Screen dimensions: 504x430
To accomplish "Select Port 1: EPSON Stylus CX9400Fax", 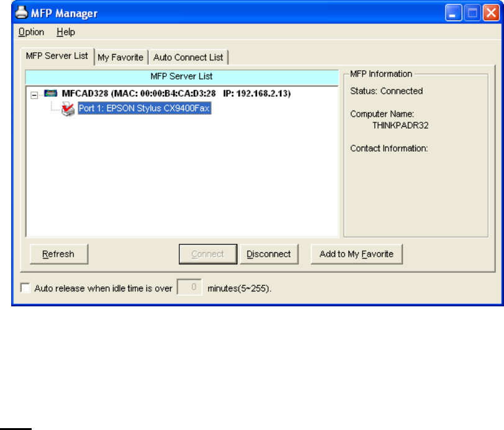I will tap(145, 108).
